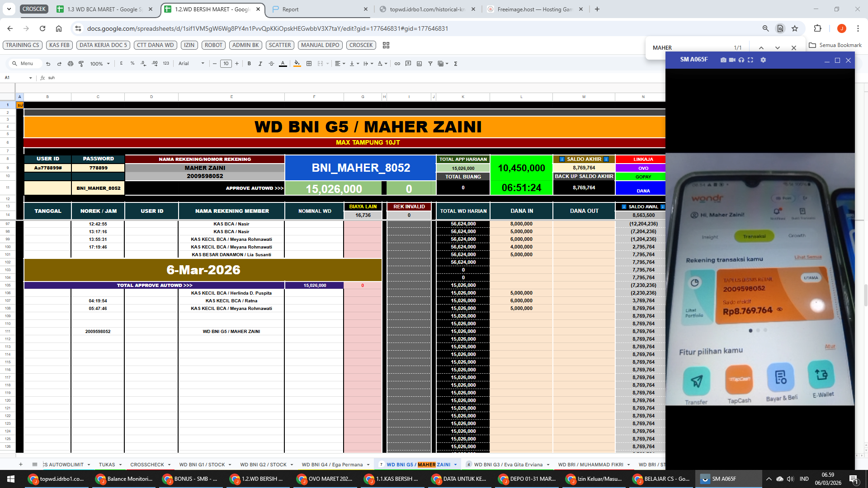868x488 pixels.
Task: Click the MANUAL DEPO bookmark
Action: (320, 45)
